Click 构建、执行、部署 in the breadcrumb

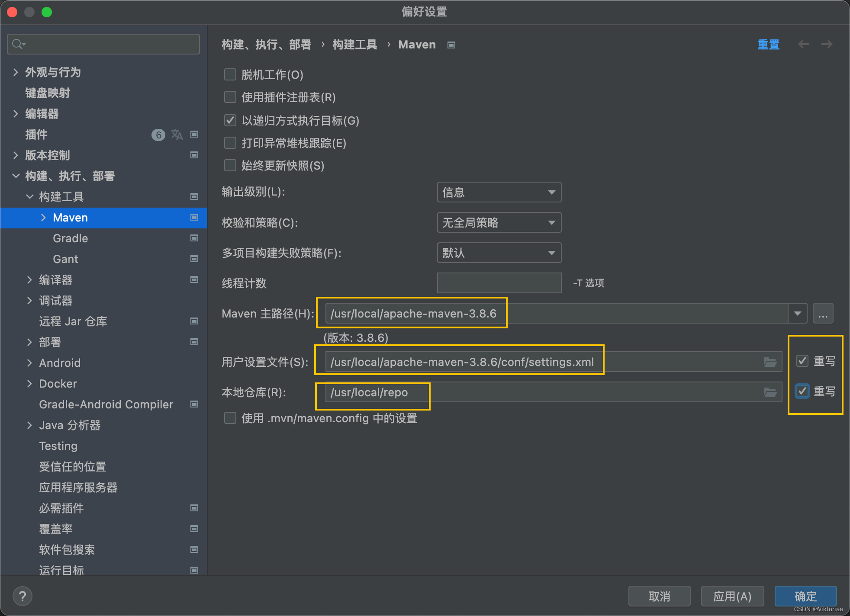267,45
